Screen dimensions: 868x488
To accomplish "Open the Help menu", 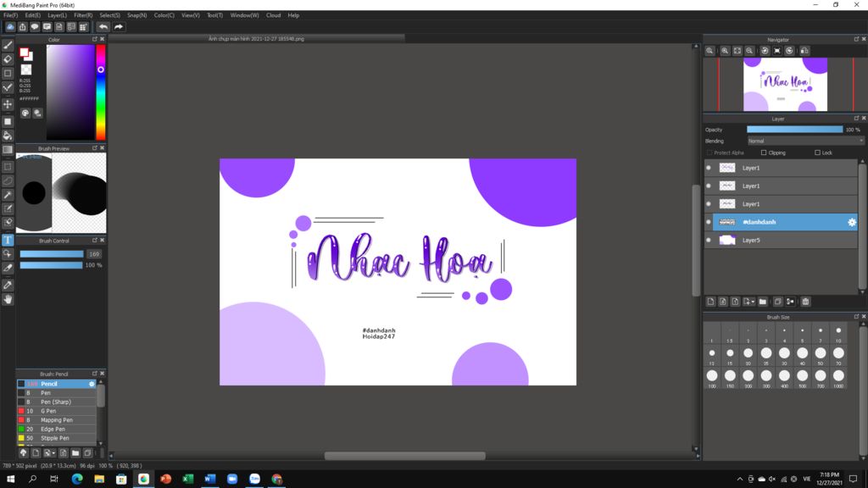I will point(293,15).
